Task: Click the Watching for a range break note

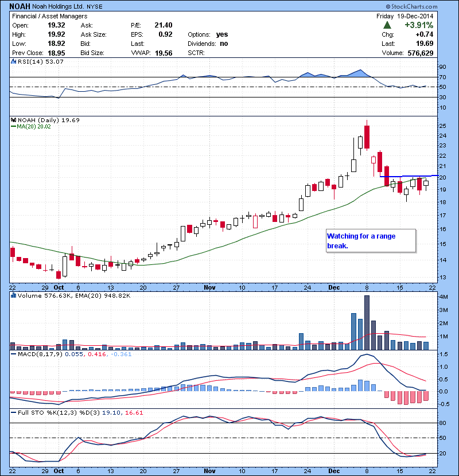Action: [x=371, y=241]
